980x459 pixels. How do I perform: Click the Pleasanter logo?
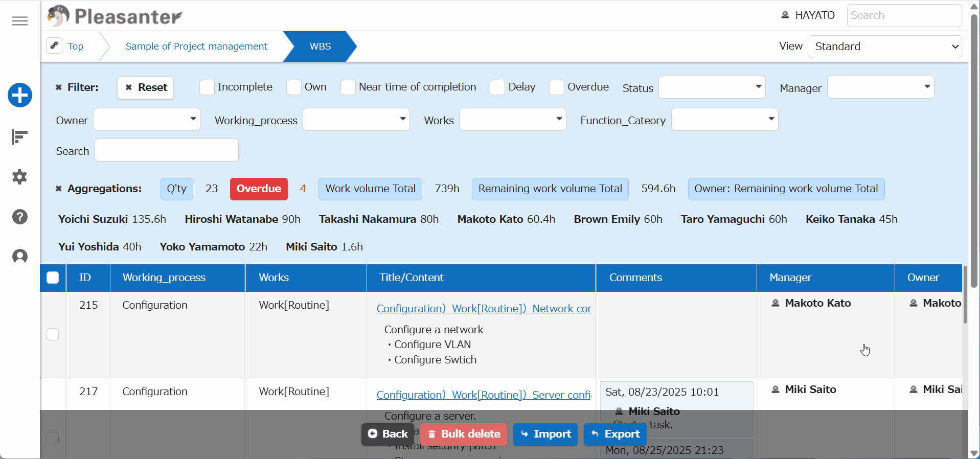115,16
